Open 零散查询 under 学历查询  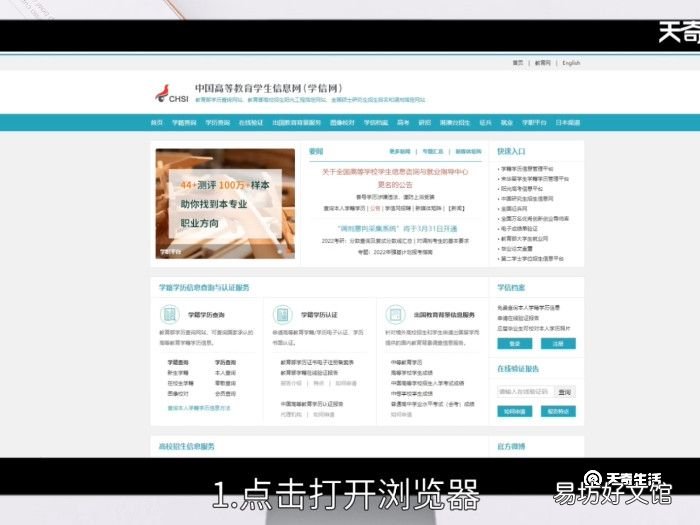[x=225, y=383]
